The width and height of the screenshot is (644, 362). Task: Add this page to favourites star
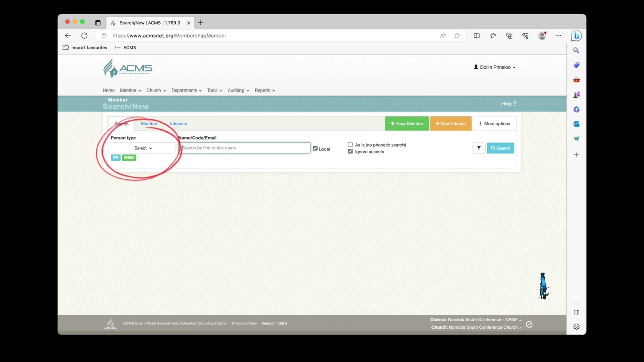pos(457,36)
